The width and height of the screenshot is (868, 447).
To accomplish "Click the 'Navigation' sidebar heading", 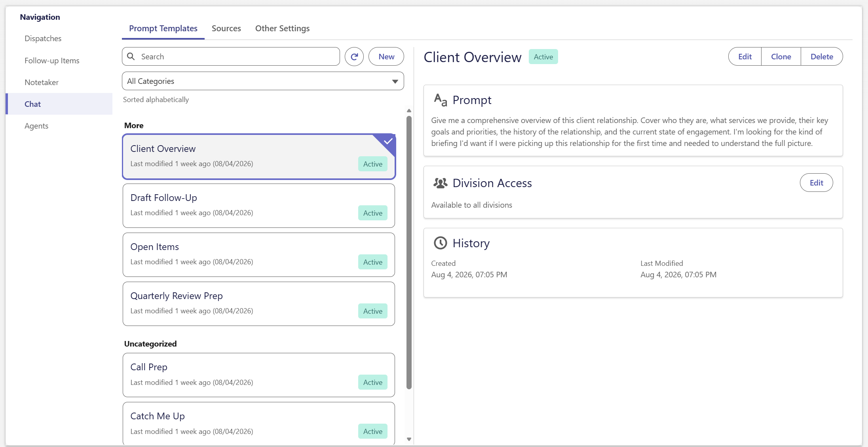I will coord(40,17).
